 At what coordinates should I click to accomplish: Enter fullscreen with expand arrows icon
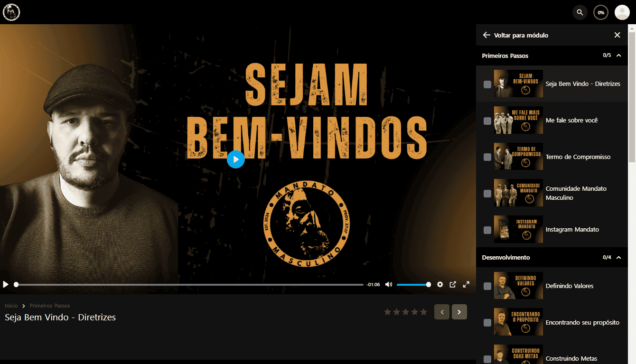pyautogui.click(x=466, y=284)
